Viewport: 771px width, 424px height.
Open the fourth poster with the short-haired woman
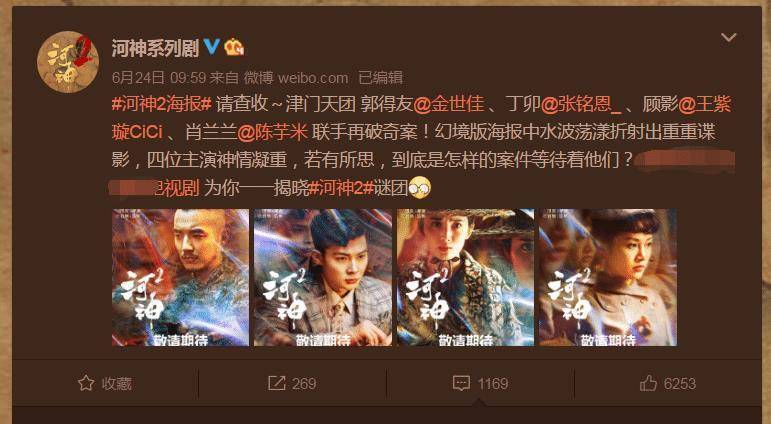(x=608, y=277)
